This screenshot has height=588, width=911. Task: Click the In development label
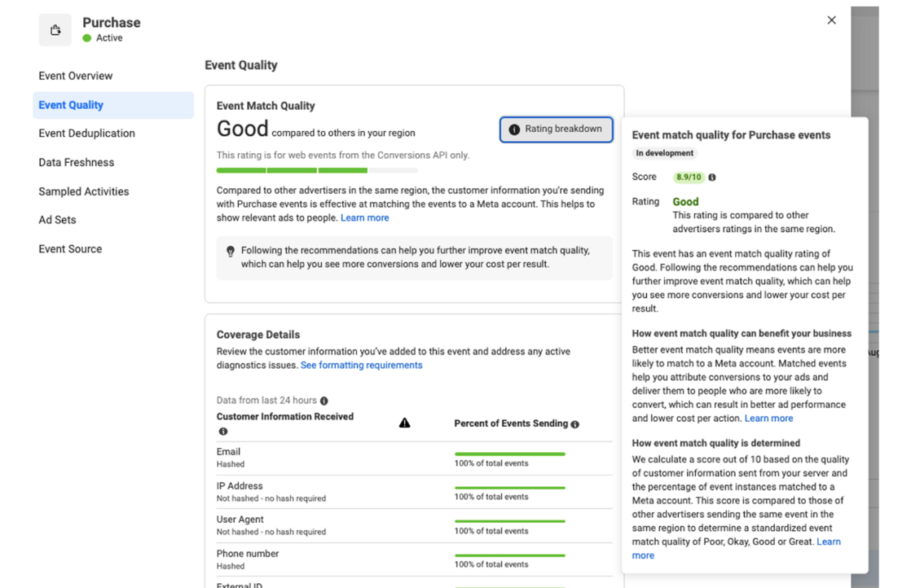664,153
